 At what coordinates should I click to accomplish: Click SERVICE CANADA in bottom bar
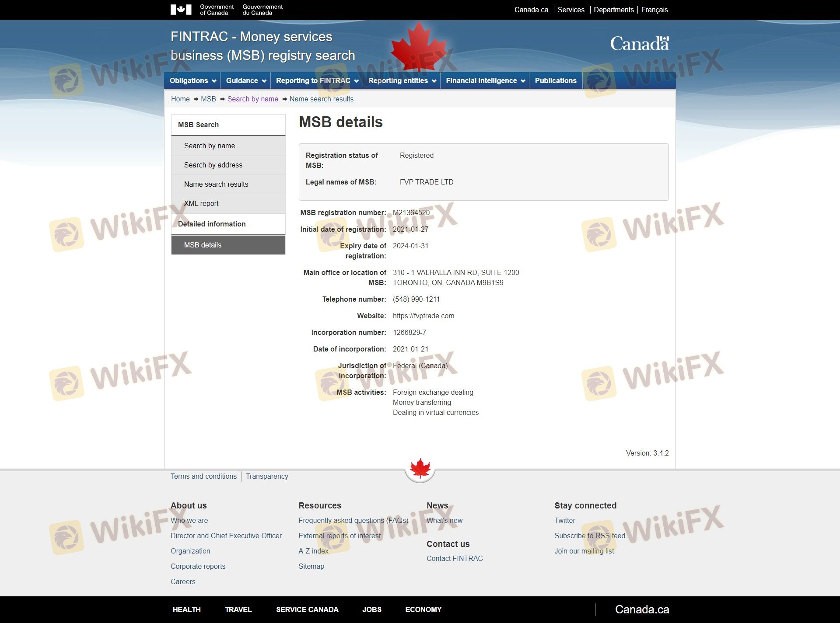pyautogui.click(x=307, y=609)
